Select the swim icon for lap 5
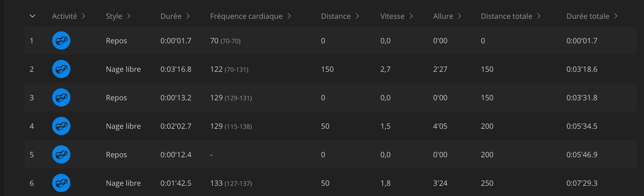 tap(61, 154)
